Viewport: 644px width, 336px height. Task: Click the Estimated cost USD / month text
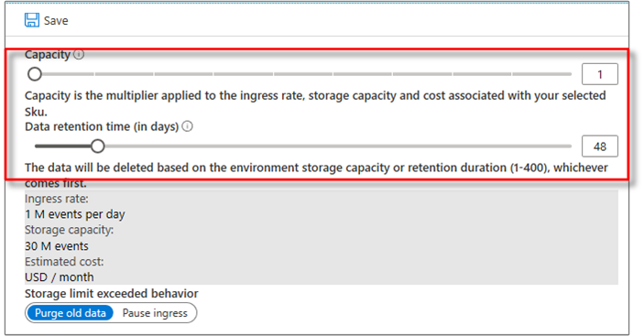pos(60,277)
